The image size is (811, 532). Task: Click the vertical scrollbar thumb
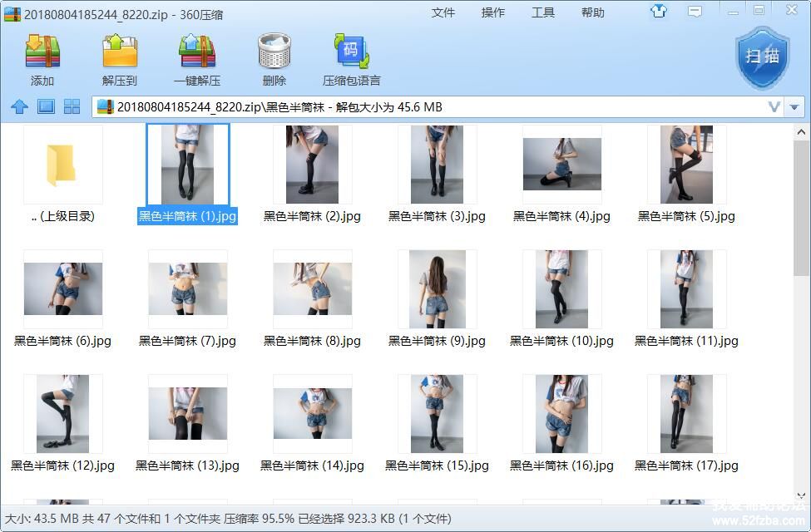pos(801,209)
